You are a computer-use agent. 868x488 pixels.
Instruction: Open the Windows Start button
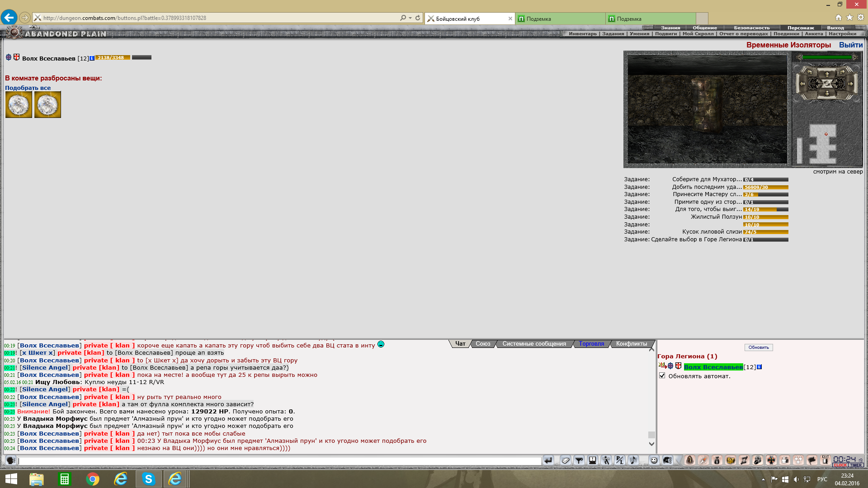click(x=11, y=479)
